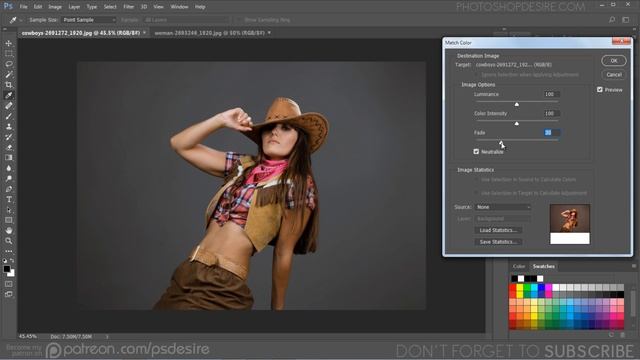Expand the tool preset picker arrow
This screenshot has height=360, width=640.
tap(21, 20)
